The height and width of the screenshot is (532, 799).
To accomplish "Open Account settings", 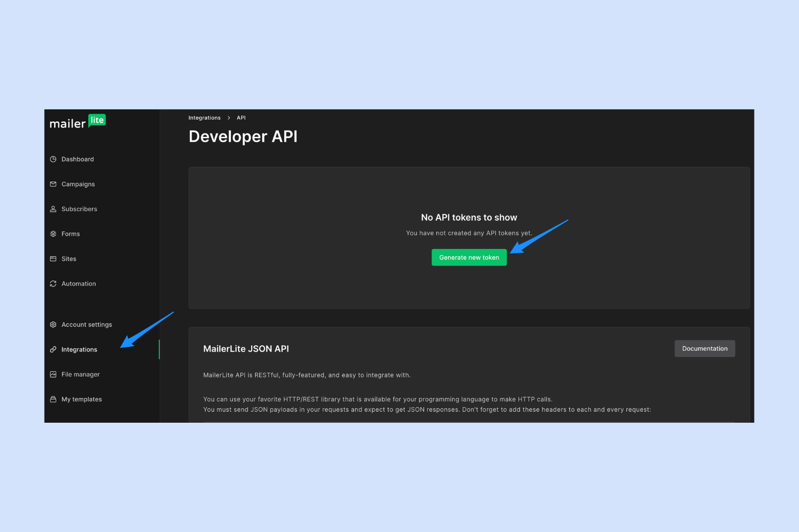I will click(86, 325).
